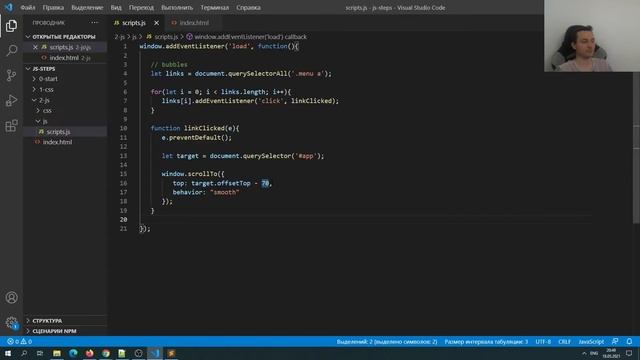The height and width of the screenshot is (360, 640).
Task: Open the Explorer view in activity bar
Action: point(11,26)
